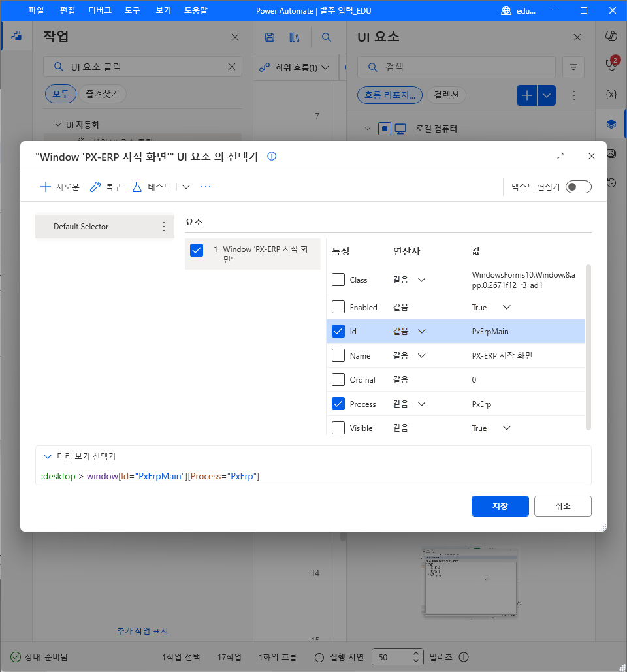This screenshot has height=672, width=627.
Task: Uncheck the Process attribute checkbox
Action: (x=338, y=404)
